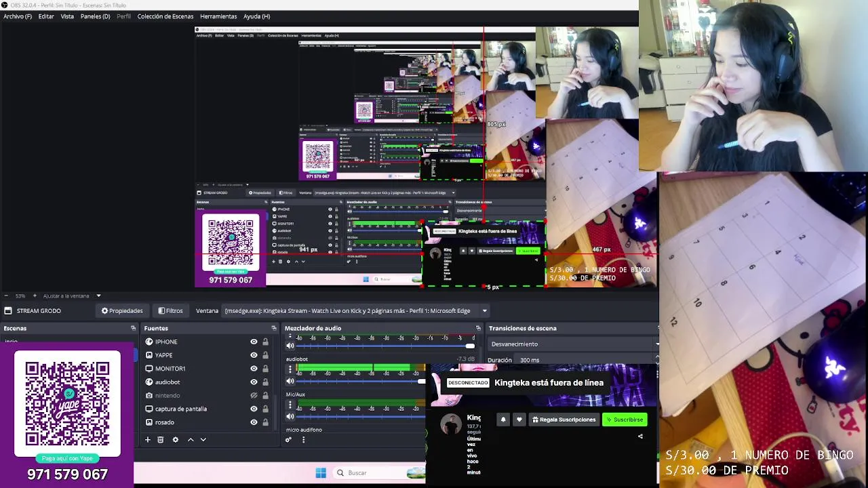Open the Desvanecimiento transition dropdown
Image resolution: width=868 pixels, height=488 pixels.
(x=574, y=344)
